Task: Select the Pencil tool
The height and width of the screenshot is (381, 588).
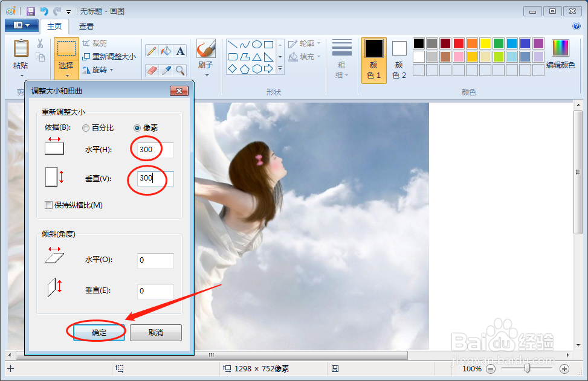Action: (152, 51)
